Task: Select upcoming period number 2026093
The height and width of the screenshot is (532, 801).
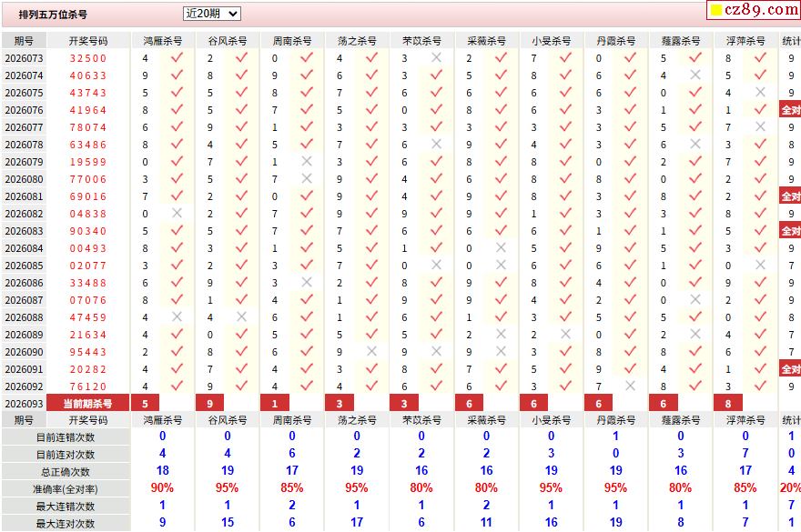Action: [24, 404]
